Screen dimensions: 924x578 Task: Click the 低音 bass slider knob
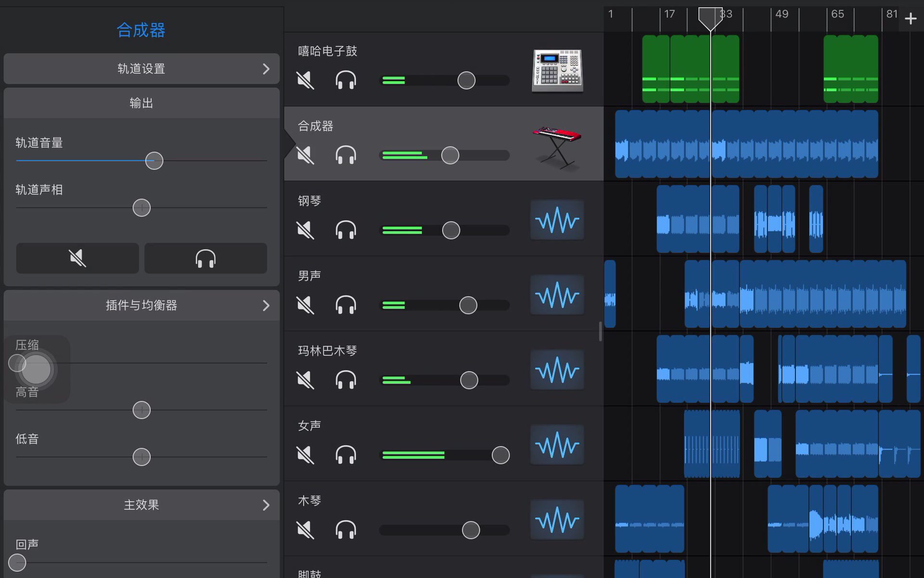(141, 457)
